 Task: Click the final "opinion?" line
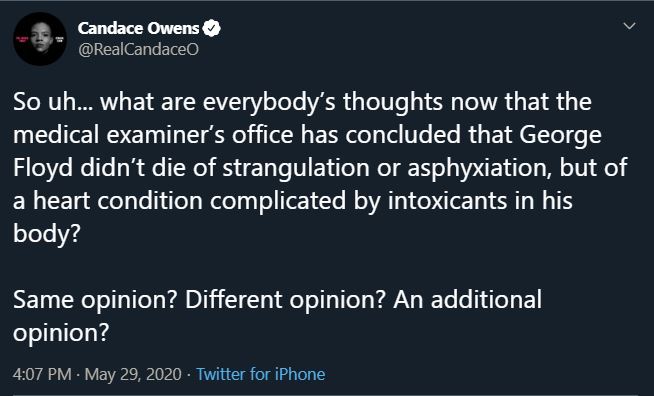click(61, 333)
